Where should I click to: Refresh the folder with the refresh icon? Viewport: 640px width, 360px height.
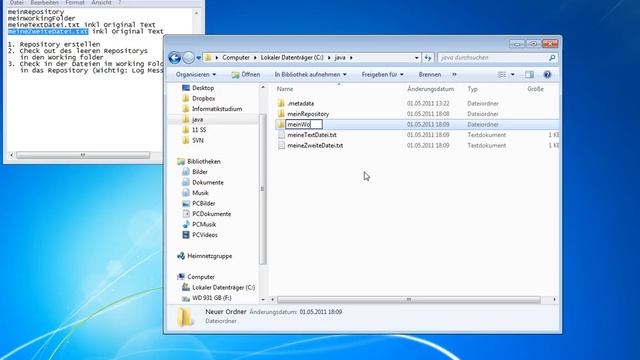click(428, 58)
